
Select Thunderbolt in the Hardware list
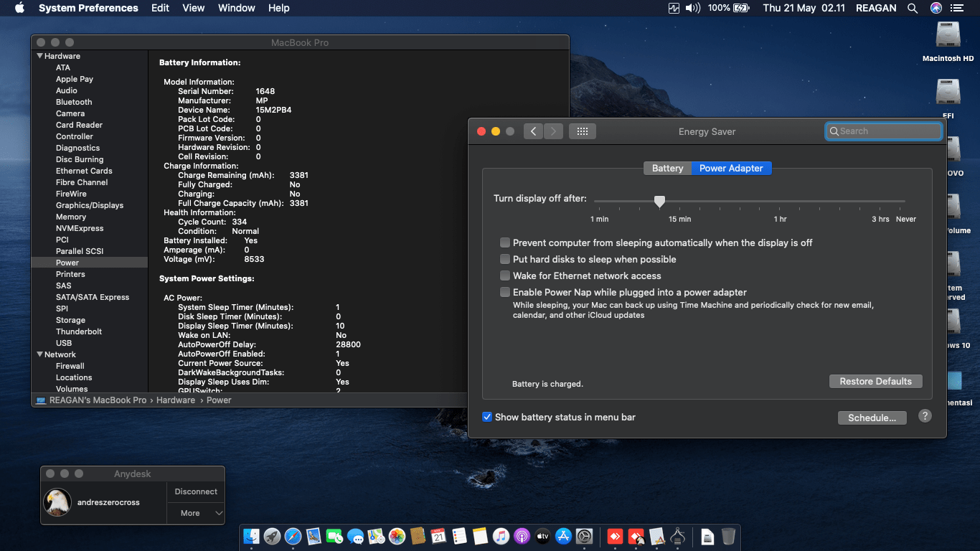tap(79, 331)
